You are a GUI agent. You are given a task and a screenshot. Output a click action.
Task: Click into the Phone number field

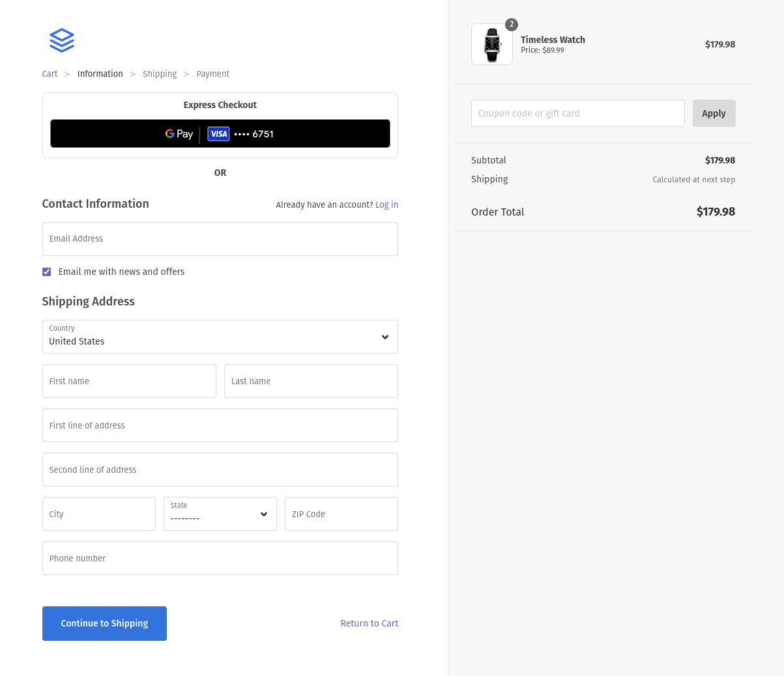pos(220,558)
